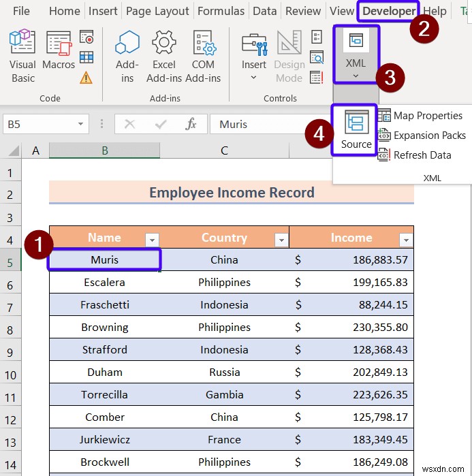Open the Add-ins icon

point(127,57)
